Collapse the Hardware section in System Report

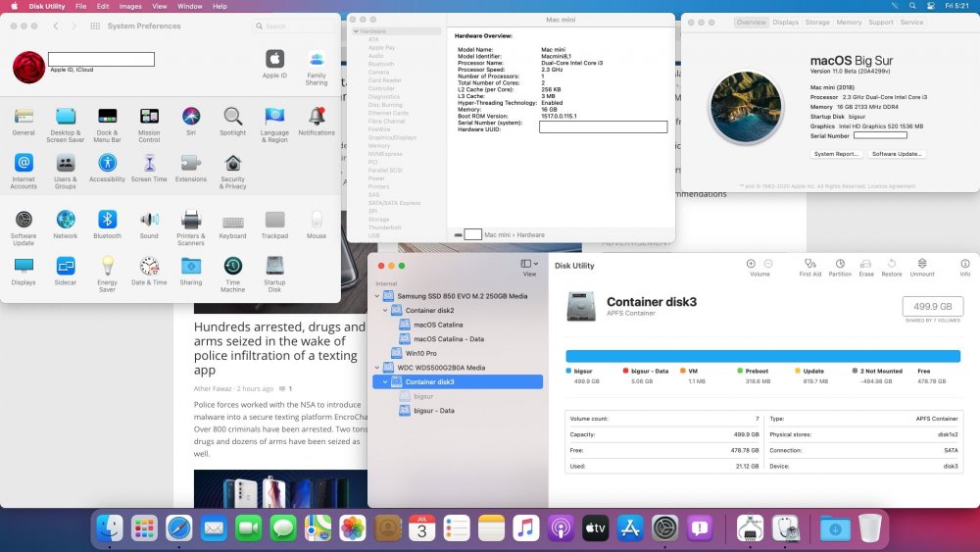pyautogui.click(x=357, y=31)
